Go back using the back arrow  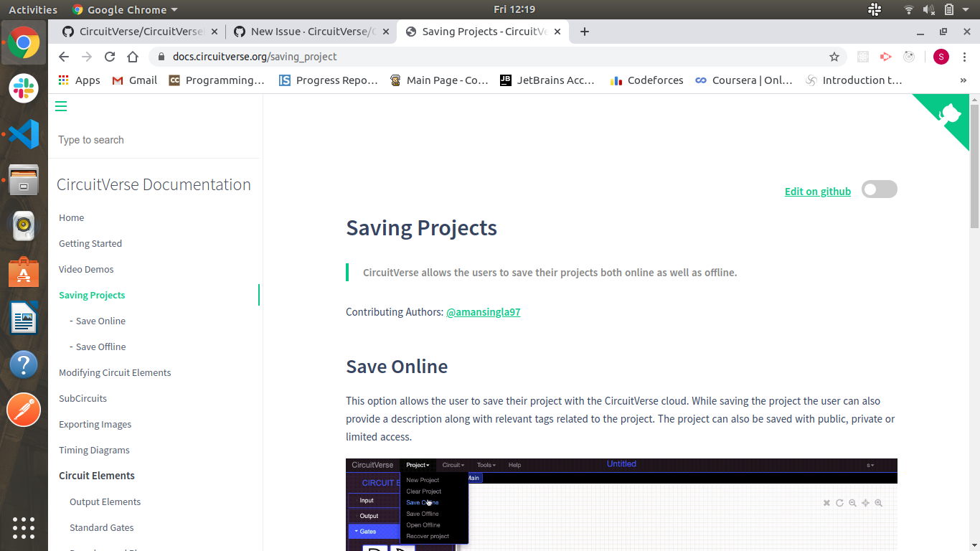pyautogui.click(x=63, y=56)
